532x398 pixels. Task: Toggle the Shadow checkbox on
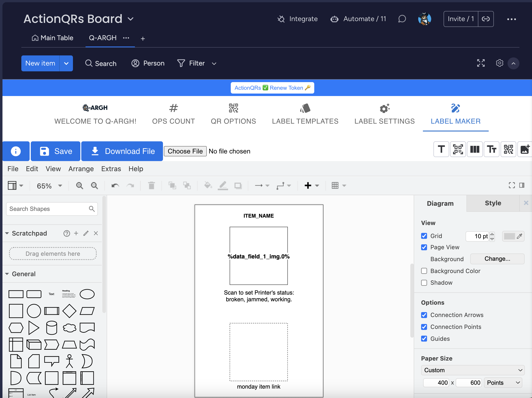point(424,283)
